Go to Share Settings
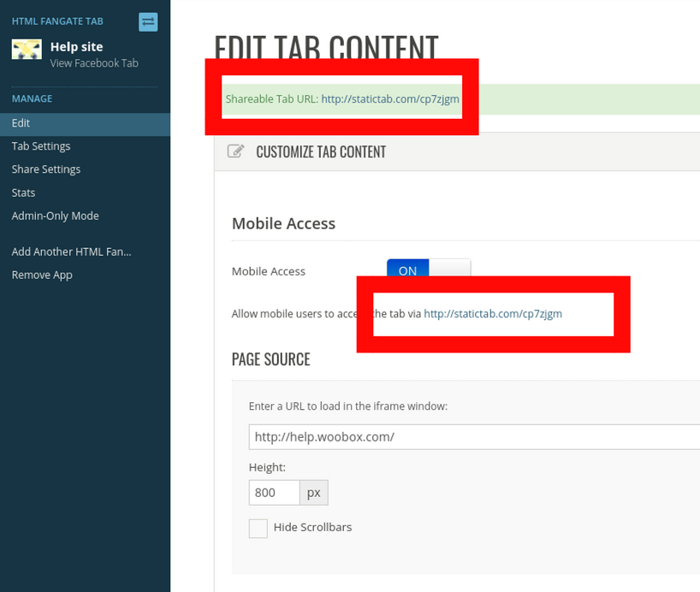 pos(46,169)
